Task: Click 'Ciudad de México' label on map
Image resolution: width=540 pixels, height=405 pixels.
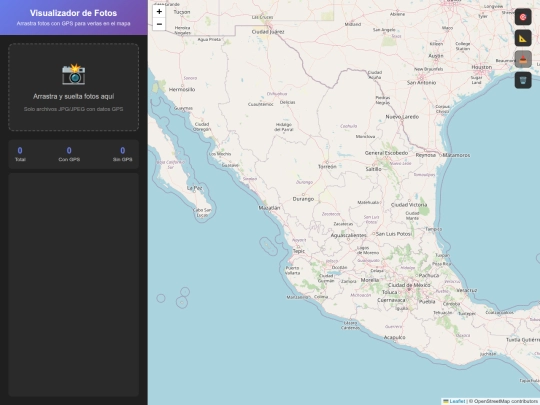Action: point(409,285)
